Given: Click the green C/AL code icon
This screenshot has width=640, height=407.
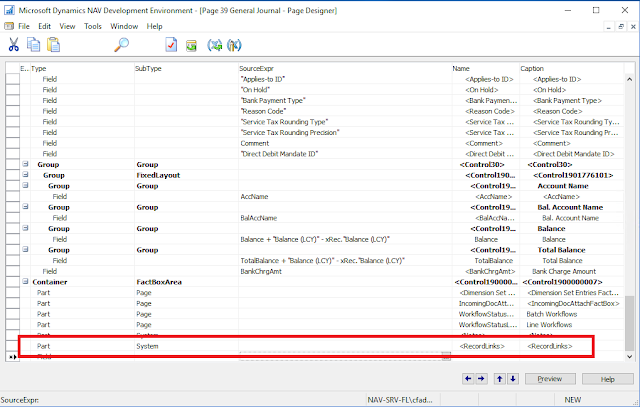Looking at the screenshot, I should (x=191, y=45).
